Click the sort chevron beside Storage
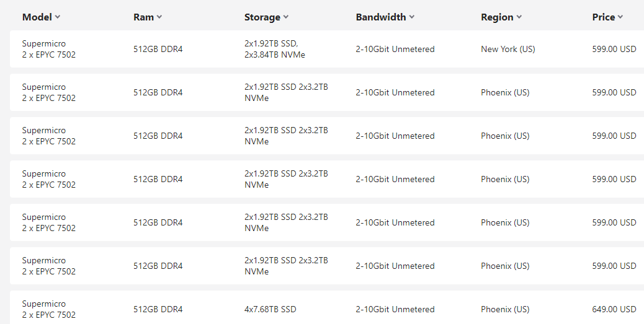644x324 pixels. [x=286, y=17]
